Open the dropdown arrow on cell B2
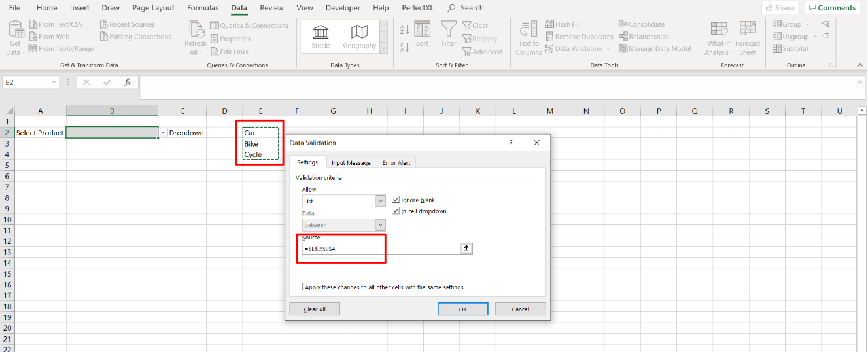This screenshot has height=352, width=868. coord(163,133)
